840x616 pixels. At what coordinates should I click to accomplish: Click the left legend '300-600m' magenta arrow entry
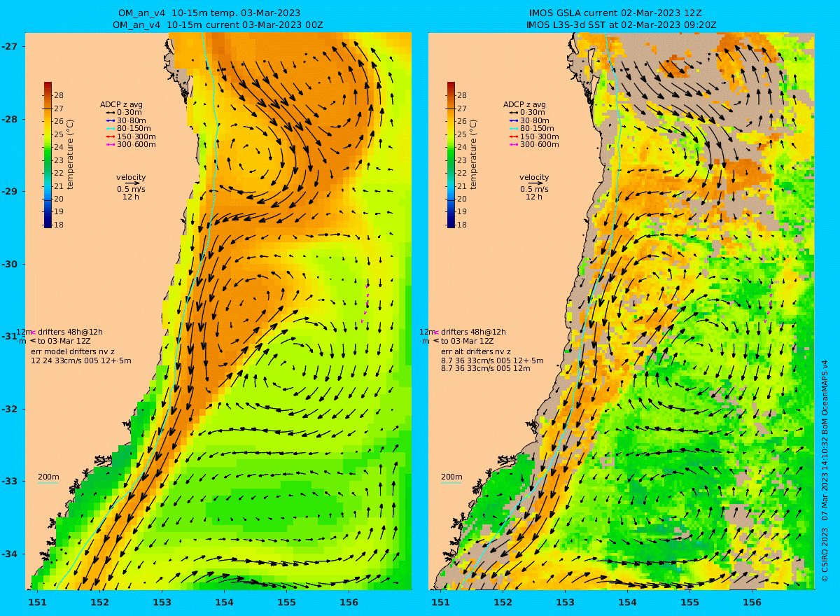point(131,144)
